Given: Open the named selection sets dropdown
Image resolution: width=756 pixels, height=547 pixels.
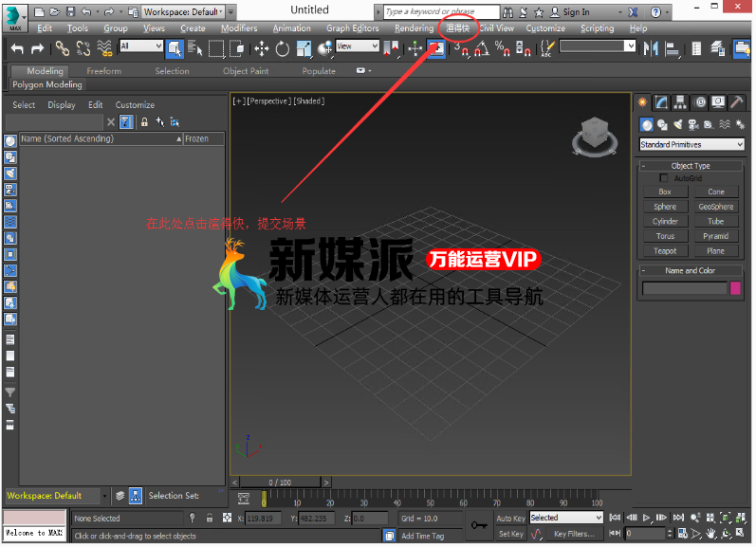Looking at the screenshot, I should (x=598, y=46).
